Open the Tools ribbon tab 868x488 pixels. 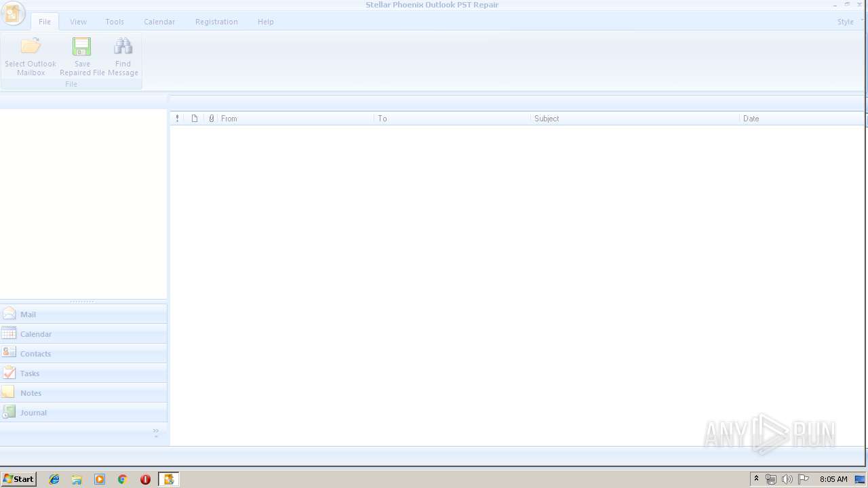(x=115, y=22)
